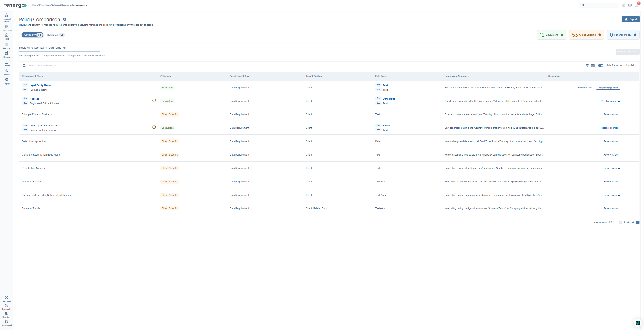Toggle Hide Fenergo policy fields switch
This screenshot has height=330, width=644.
(x=601, y=66)
